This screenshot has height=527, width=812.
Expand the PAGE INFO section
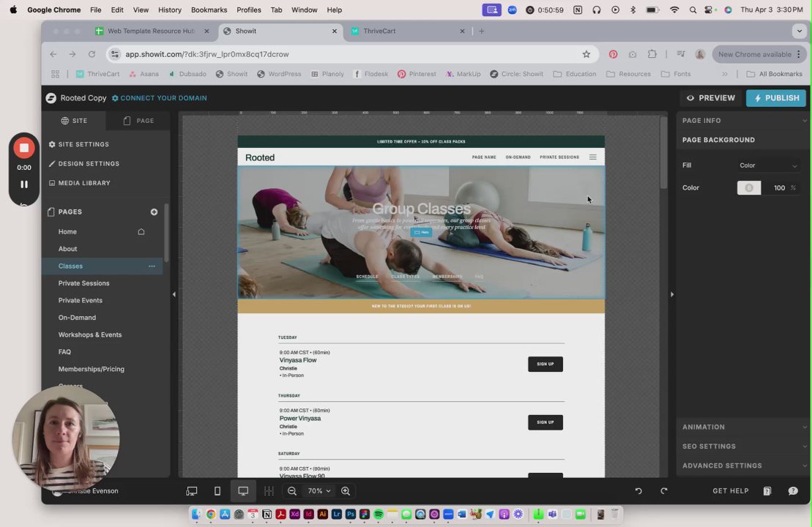coord(742,120)
